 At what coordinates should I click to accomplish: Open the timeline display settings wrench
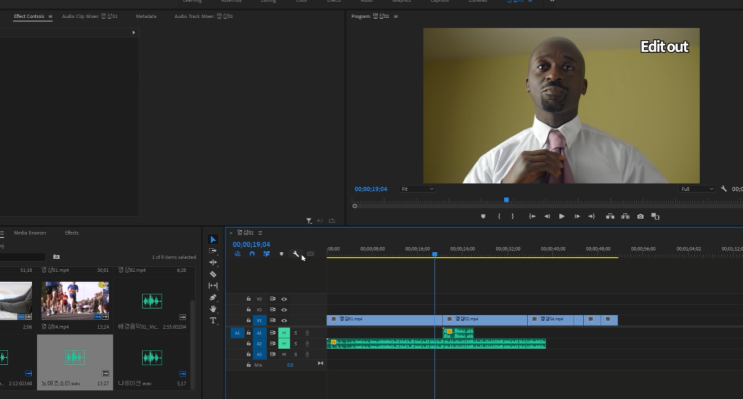[x=296, y=254]
